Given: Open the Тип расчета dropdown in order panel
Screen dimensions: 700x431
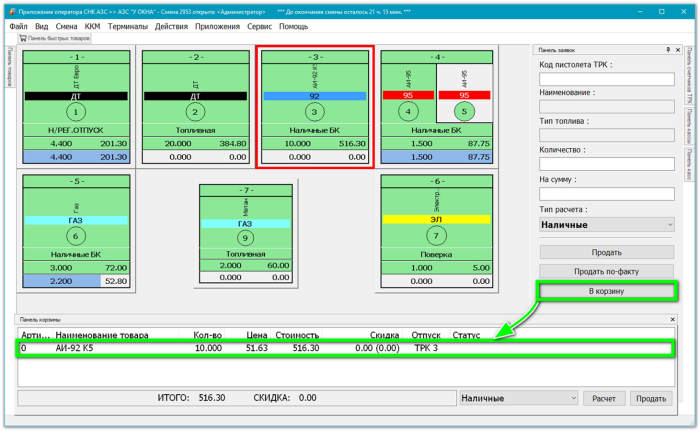Looking at the screenshot, I should coord(606,225).
